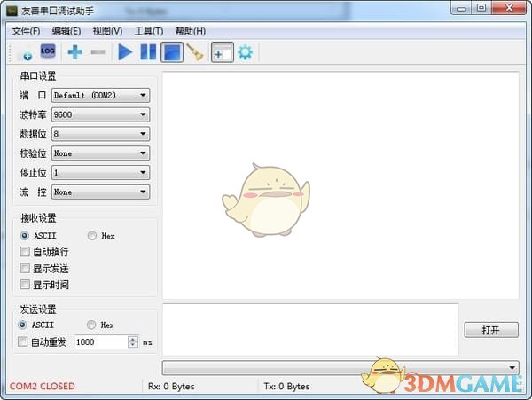This screenshot has width=532, height=400.
Task: Expand the port Default (COM2) dropdown
Action: click(100, 95)
